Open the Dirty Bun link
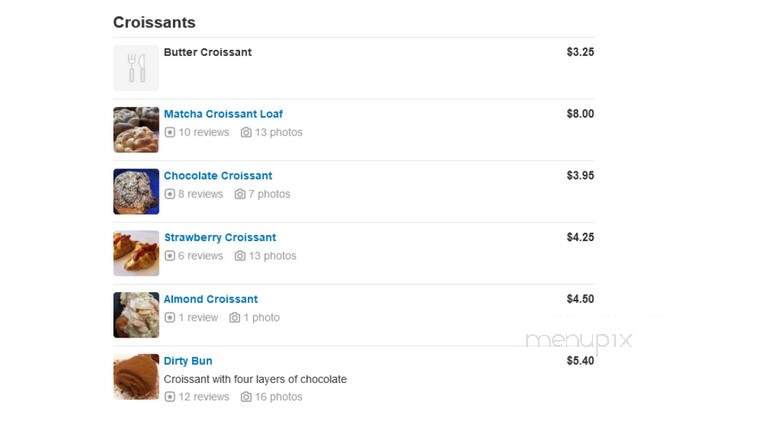 click(x=188, y=361)
